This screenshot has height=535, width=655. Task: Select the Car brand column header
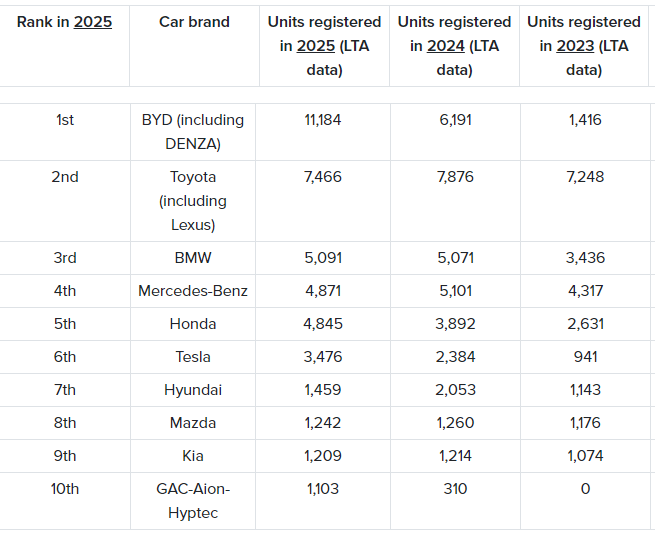tap(194, 22)
